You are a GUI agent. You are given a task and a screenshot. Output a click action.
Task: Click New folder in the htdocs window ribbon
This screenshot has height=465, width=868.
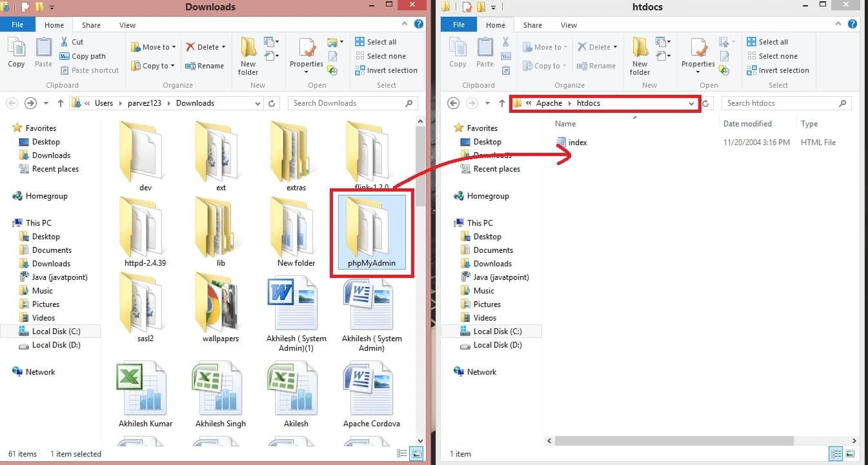(x=640, y=56)
